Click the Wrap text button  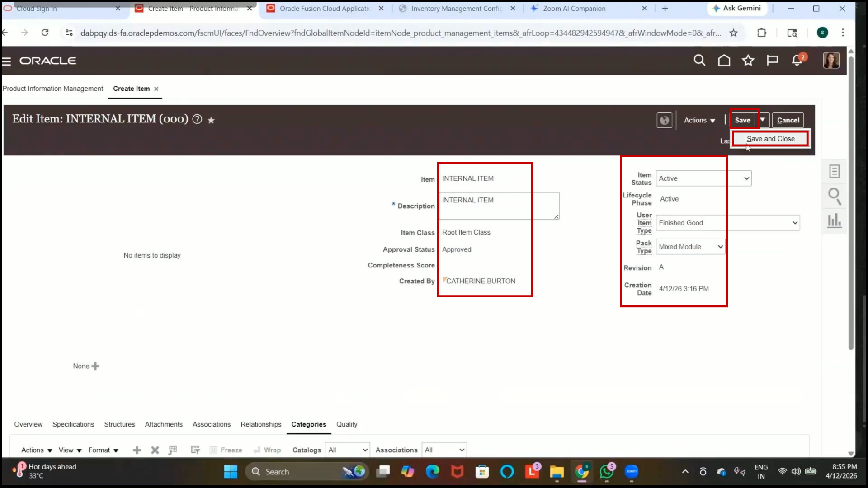[x=267, y=450]
